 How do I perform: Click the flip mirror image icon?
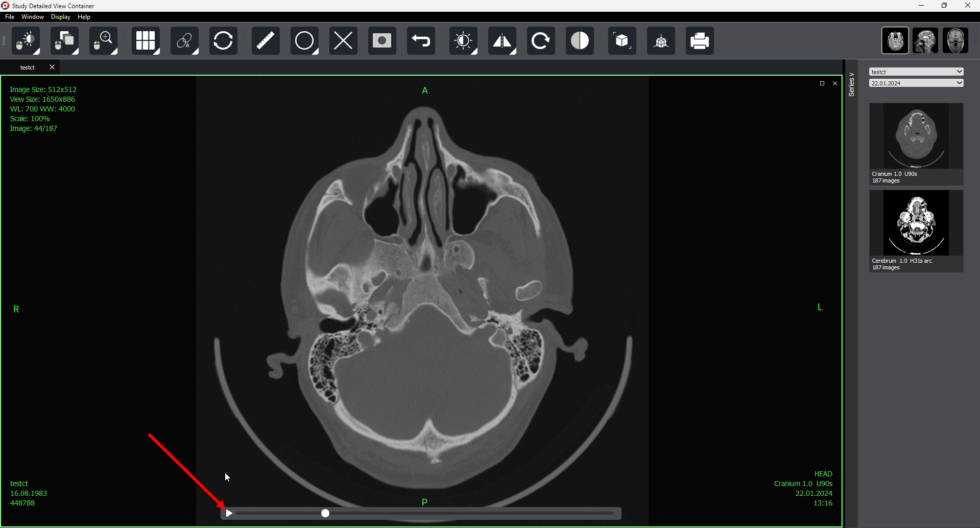click(502, 41)
